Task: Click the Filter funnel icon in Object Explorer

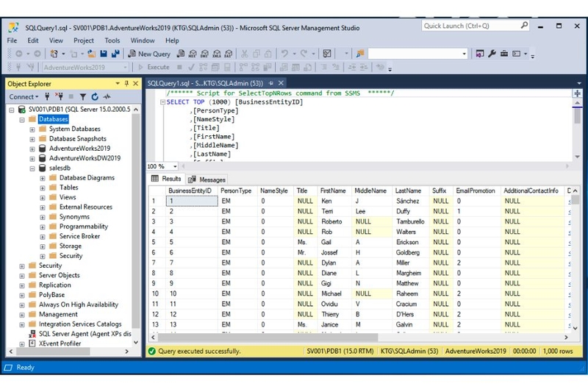Action: [x=83, y=97]
